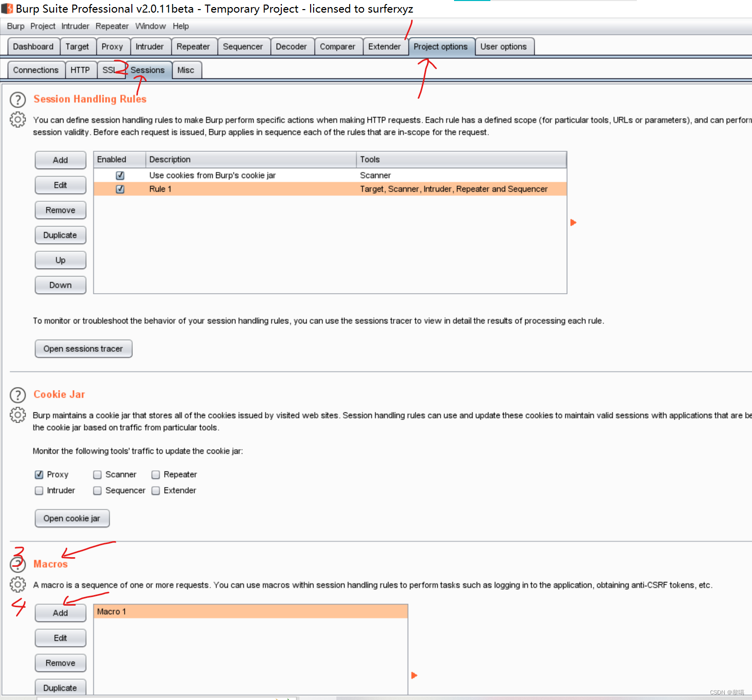Expand the macros list using the orange arrow
Screen dimensions: 752x700
click(414, 675)
